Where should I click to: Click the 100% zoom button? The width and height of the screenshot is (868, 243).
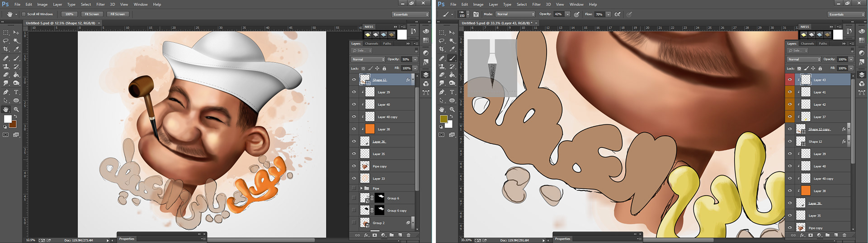pyautogui.click(x=69, y=14)
